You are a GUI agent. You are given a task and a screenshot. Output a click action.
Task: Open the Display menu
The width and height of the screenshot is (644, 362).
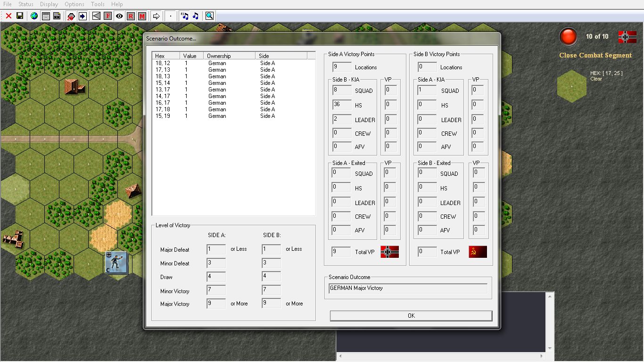[x=49, y=4]
